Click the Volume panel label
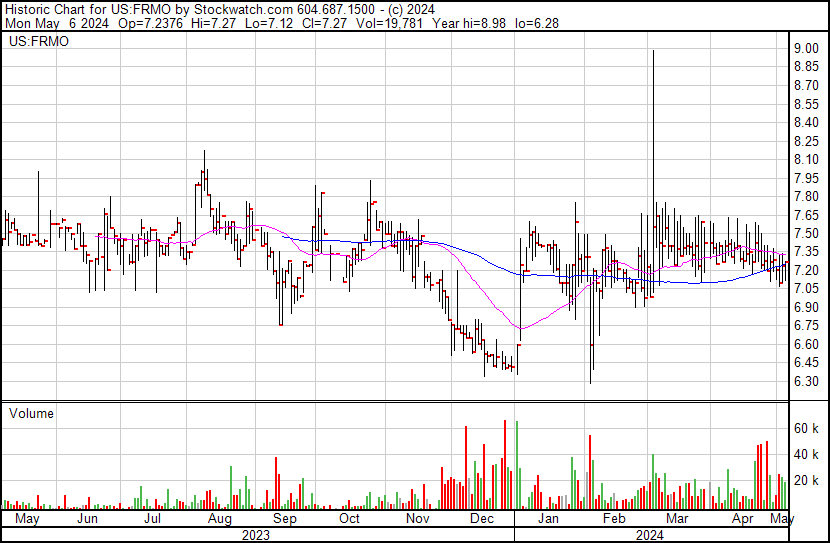 pyautogui.click(x=31, y=413)
